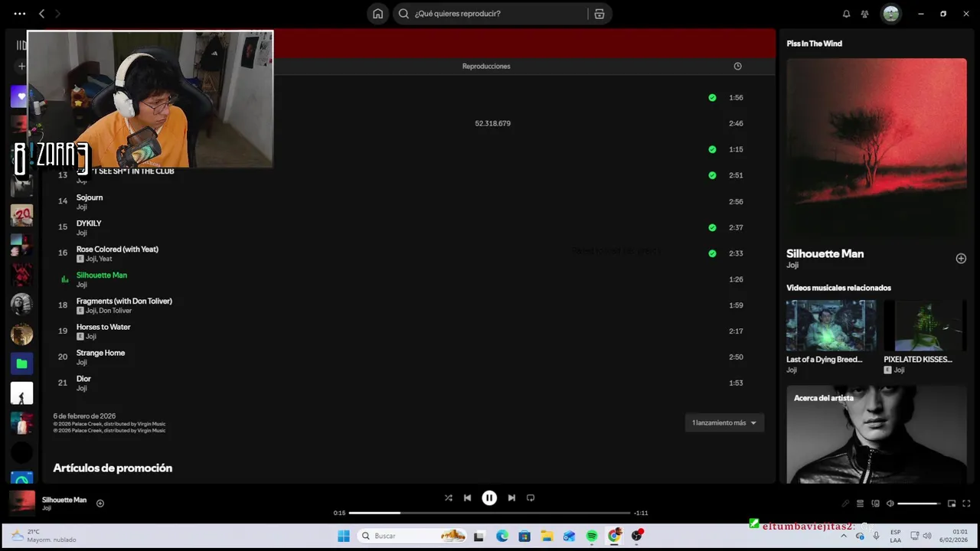
Task: Mute the Spotify volume
Action: (890, 504)
